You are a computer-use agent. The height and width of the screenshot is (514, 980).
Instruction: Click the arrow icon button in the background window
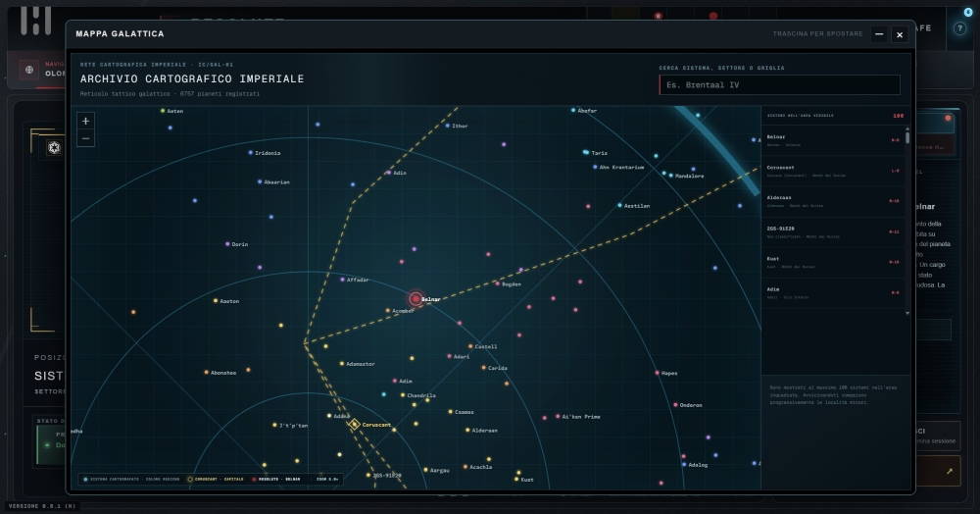click(950, 472)
